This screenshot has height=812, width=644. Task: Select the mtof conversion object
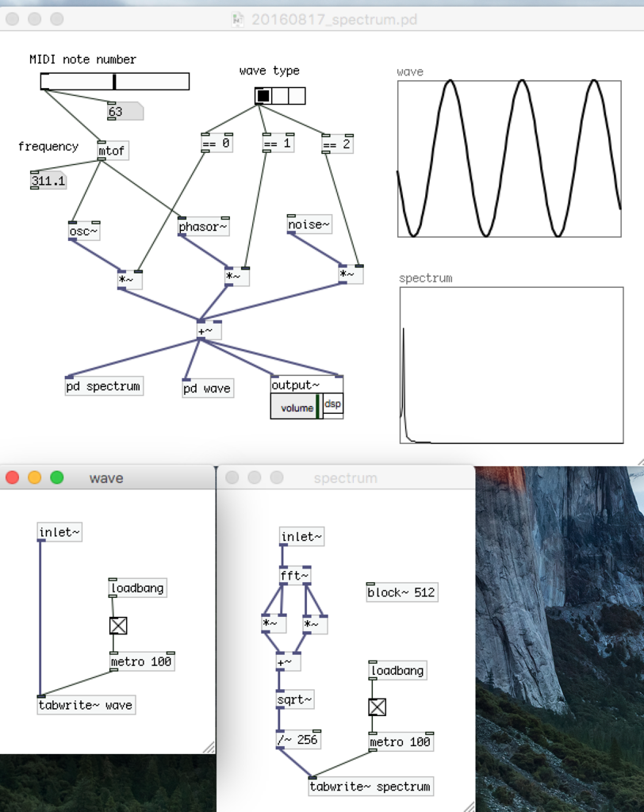pyautogui.click(x=112, y=151)
